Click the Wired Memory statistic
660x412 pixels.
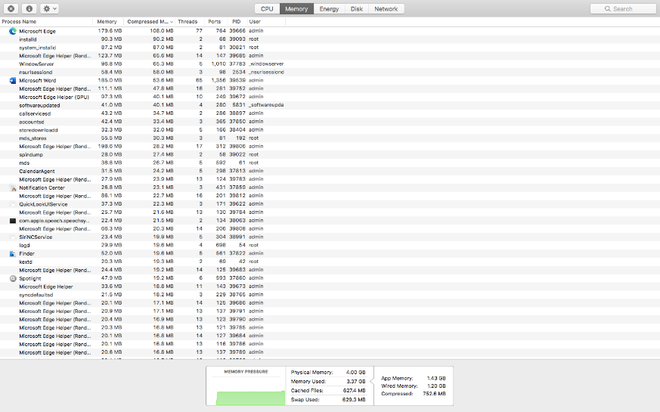coord(413,385)
